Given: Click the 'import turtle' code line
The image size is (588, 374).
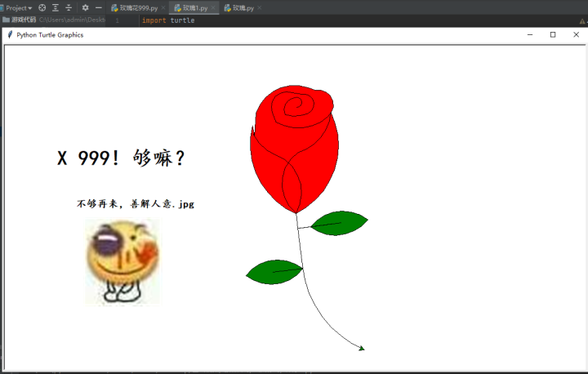Looking at the screenshot, I should click(x=168, y=20).
